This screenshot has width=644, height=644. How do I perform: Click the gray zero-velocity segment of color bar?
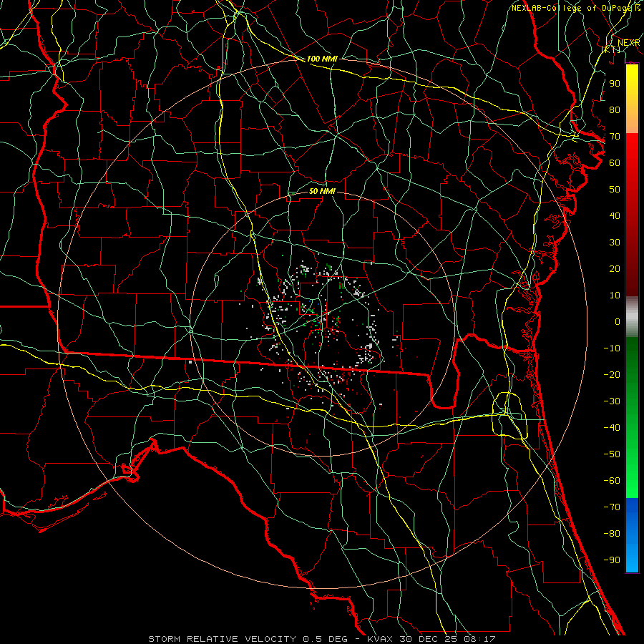[x=632, y=317]
